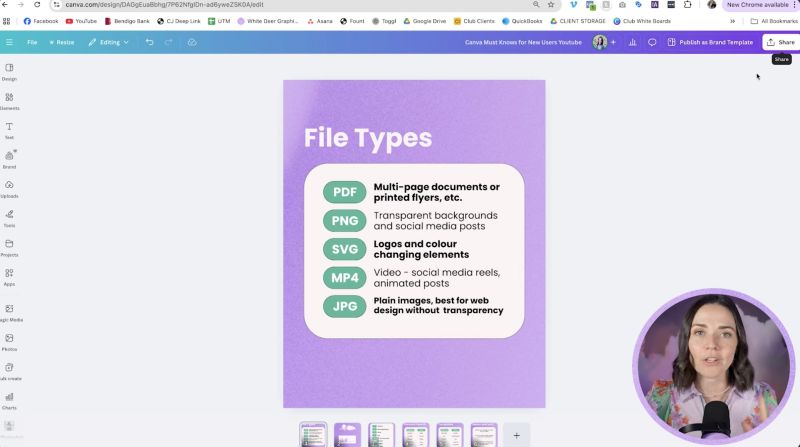The image size is (800, 447).
Task: Open the Insights chart icon
Action: (x=632, y=42)
